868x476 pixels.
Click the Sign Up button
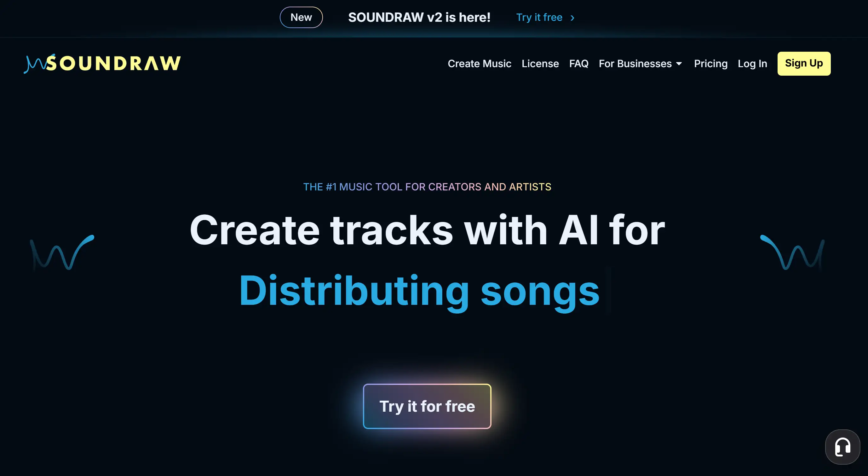[804, 63]
